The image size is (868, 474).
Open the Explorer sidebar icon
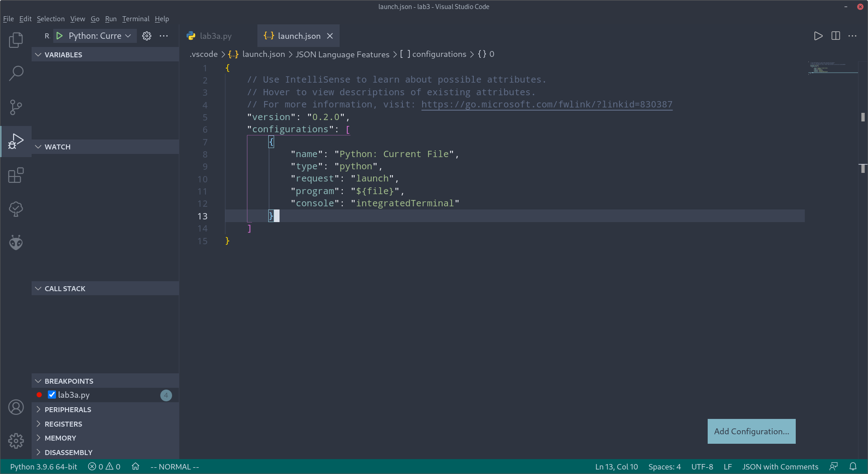coord(16,40)
